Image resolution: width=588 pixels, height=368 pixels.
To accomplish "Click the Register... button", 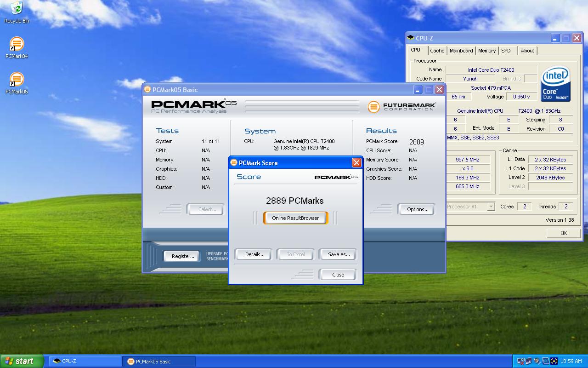I will click(x=182, y=256).
